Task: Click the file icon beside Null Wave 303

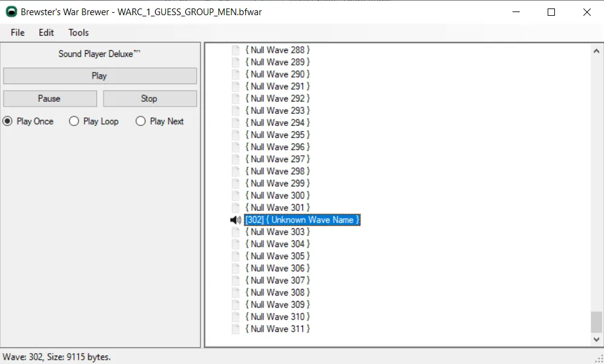Action: 236,232
